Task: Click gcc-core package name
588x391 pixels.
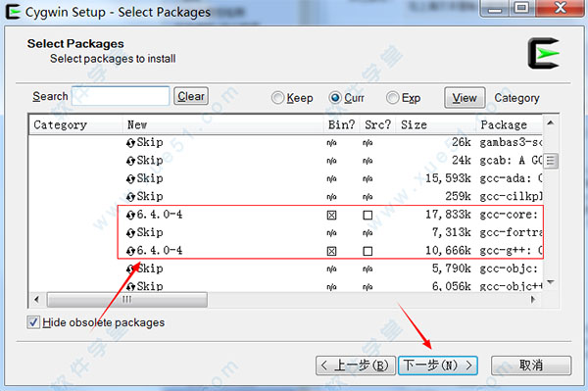Action: 509,215
